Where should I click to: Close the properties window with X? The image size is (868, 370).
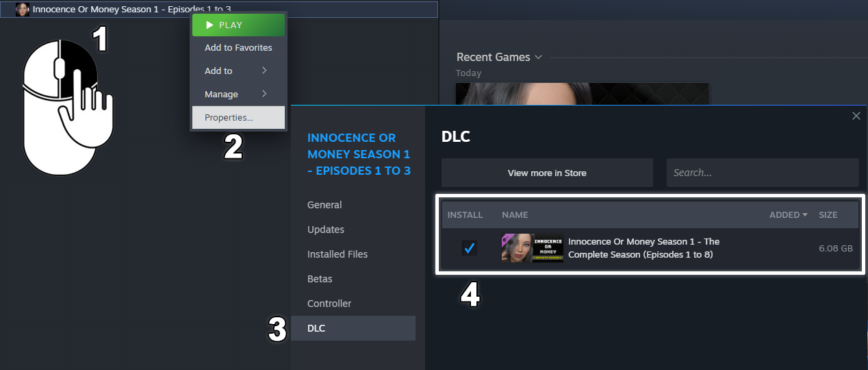pos(856,116)
